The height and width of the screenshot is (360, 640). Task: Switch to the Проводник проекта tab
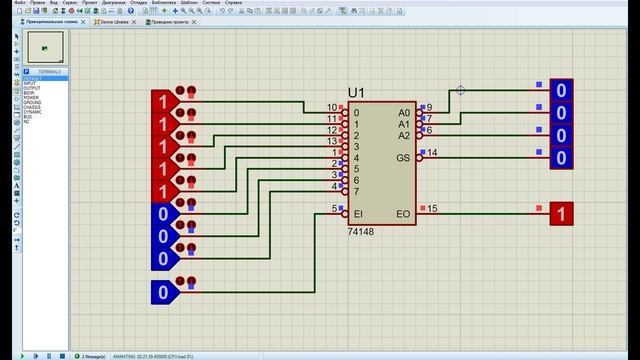coord(167,22)
